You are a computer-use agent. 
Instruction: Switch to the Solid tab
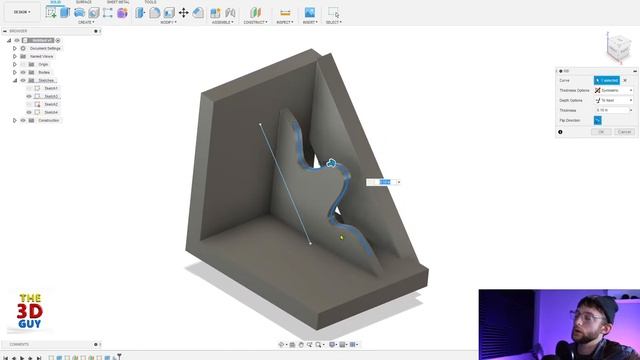click(x=55, y=2)
